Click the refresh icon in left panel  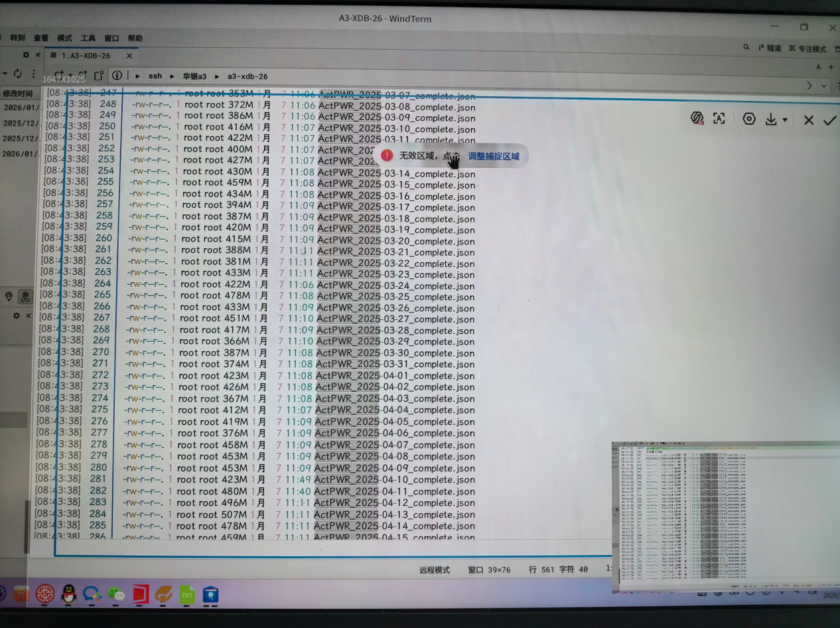[17, 73]
